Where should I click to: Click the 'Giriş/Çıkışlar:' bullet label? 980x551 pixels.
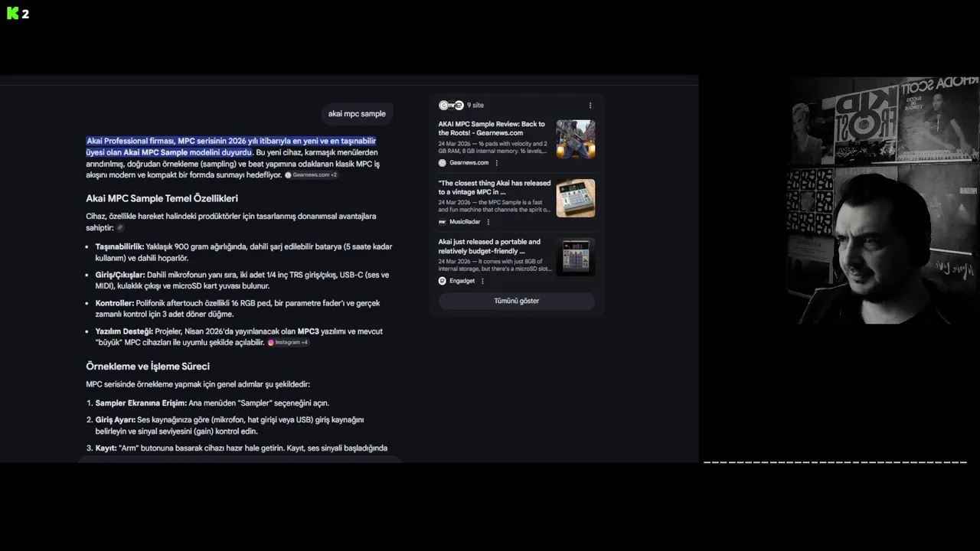pyautogui.click(x=120, y=275)
